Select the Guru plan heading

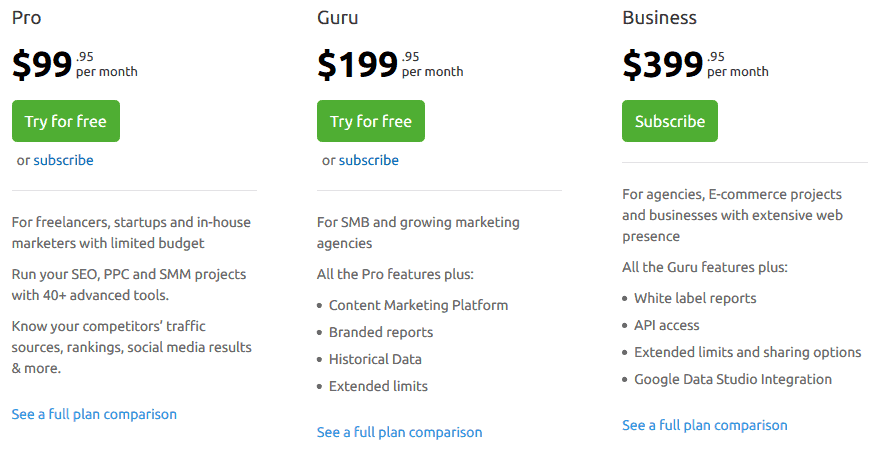tap(337, 18)
